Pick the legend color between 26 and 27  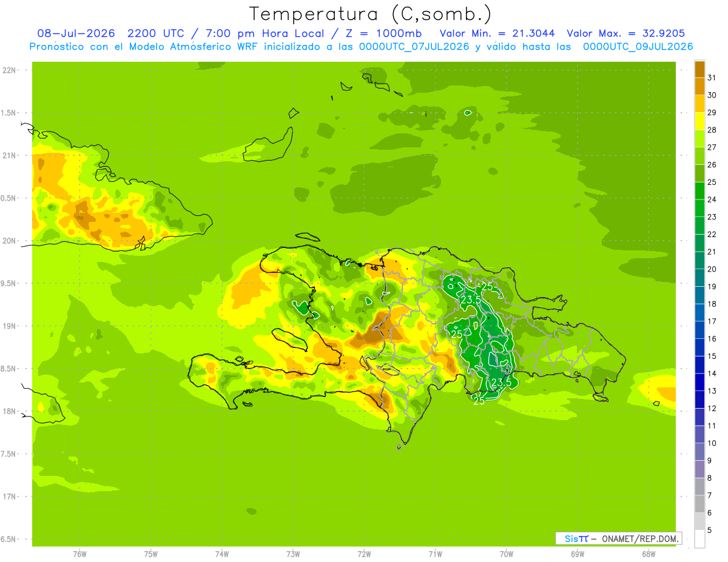(699, 156)
